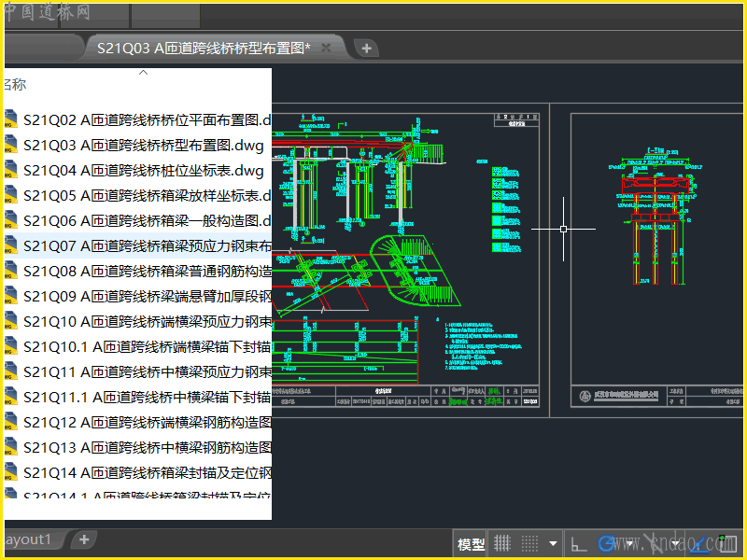Click the polar tracking icon
This screenshot has height=560, width=747.
pos(608,543)
